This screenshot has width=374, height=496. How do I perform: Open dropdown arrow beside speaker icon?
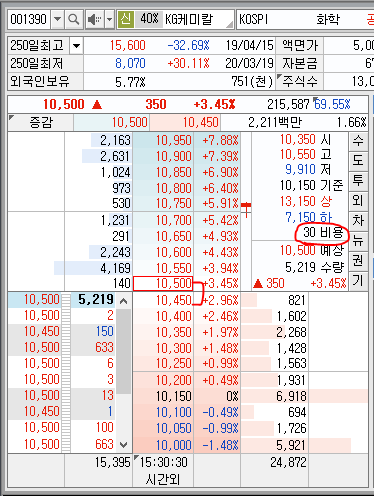tap(109, 20)
